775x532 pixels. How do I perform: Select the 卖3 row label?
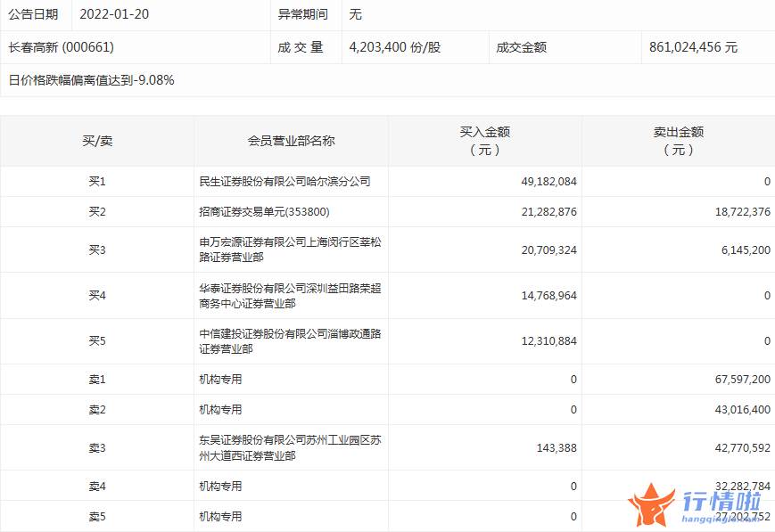(97, 448)
